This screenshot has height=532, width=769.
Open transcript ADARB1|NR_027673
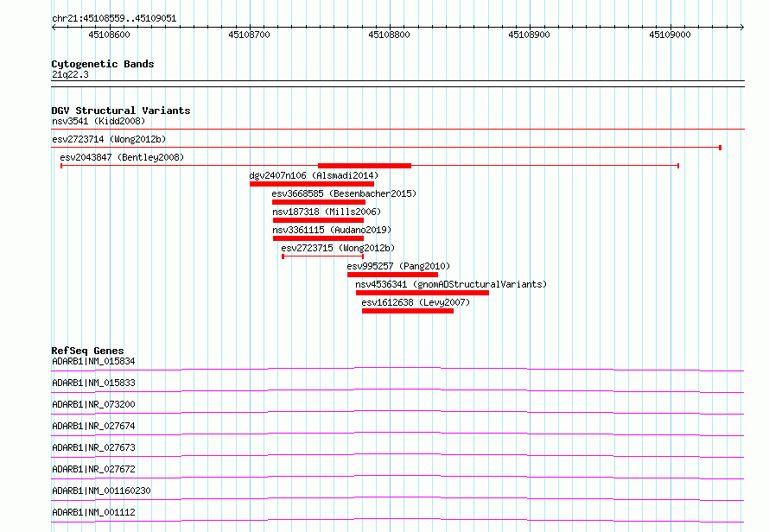[x=93, y=447]
